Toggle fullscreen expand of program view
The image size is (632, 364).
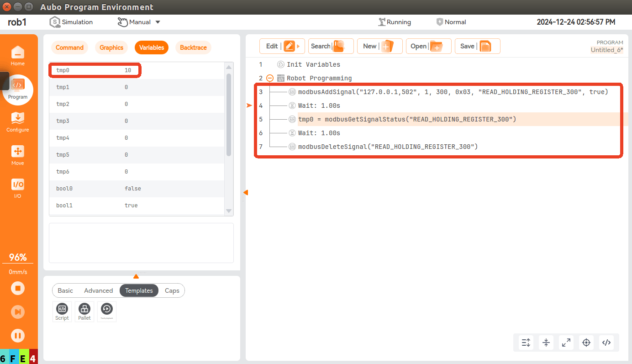pos(566,343)
